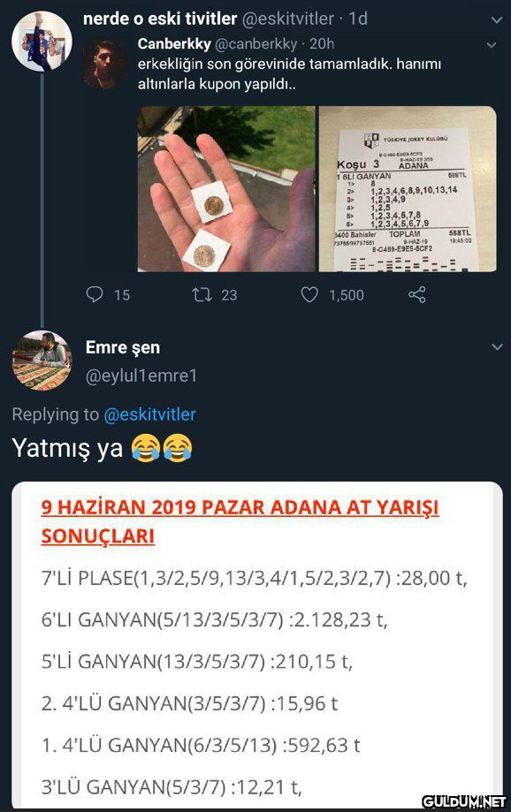Open the gold coins in hand photo
The image size is (511, 812).
(x=226, y=189)
